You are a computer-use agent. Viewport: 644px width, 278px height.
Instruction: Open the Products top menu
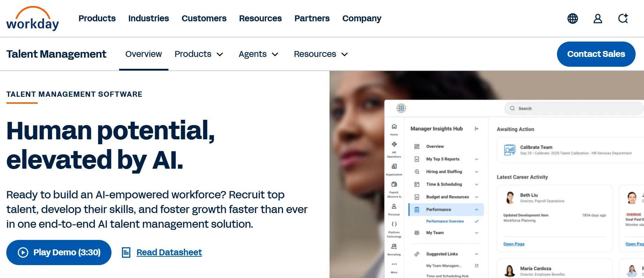tap(97, 19)
